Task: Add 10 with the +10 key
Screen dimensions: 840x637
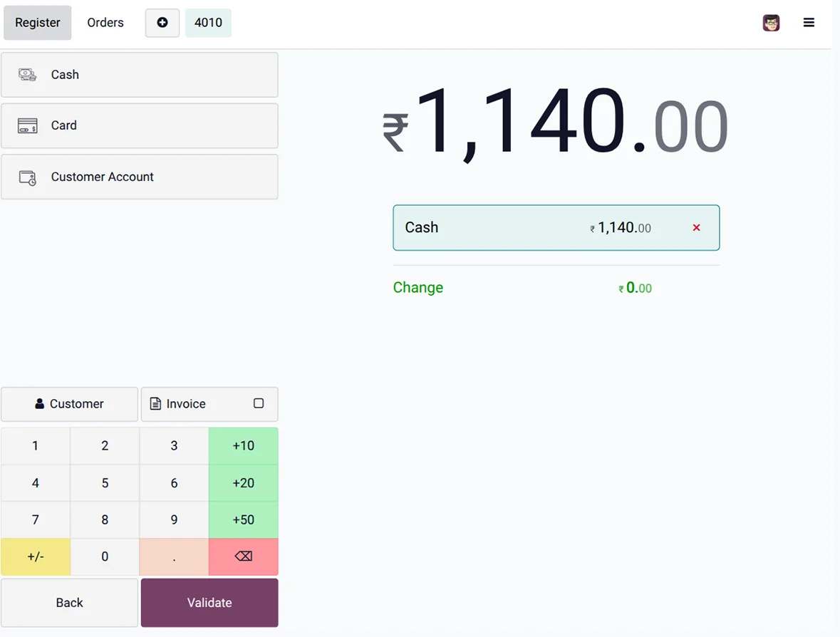Action: point(243,446)
